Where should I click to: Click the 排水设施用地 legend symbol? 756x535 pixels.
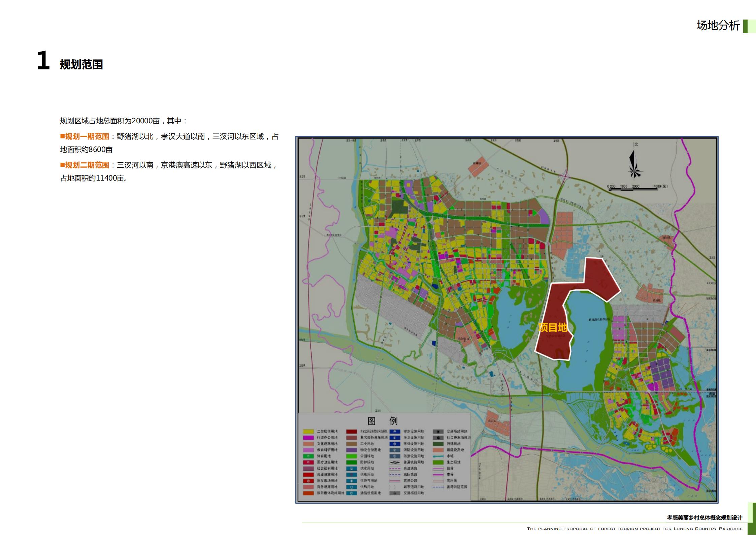click(395, 432)
